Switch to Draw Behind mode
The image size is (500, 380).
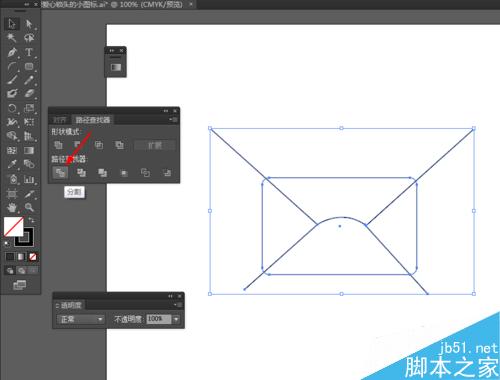[x=21, y=271]
